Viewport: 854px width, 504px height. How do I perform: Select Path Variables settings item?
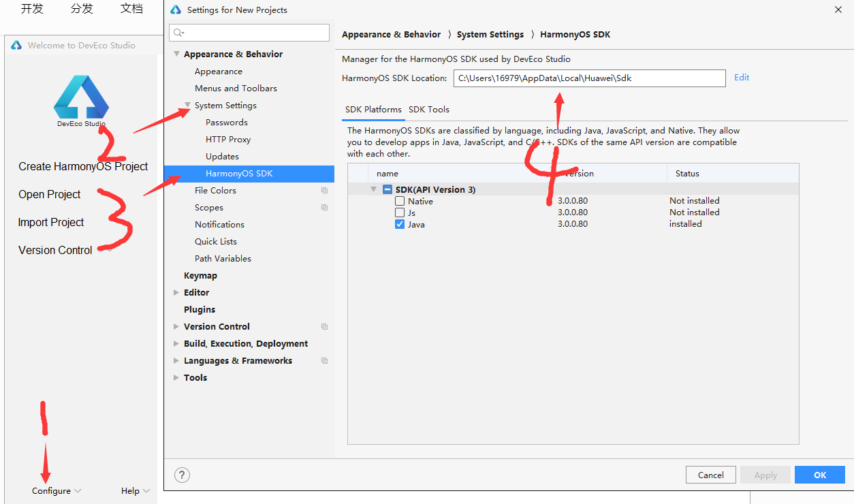tap(223, 259)
